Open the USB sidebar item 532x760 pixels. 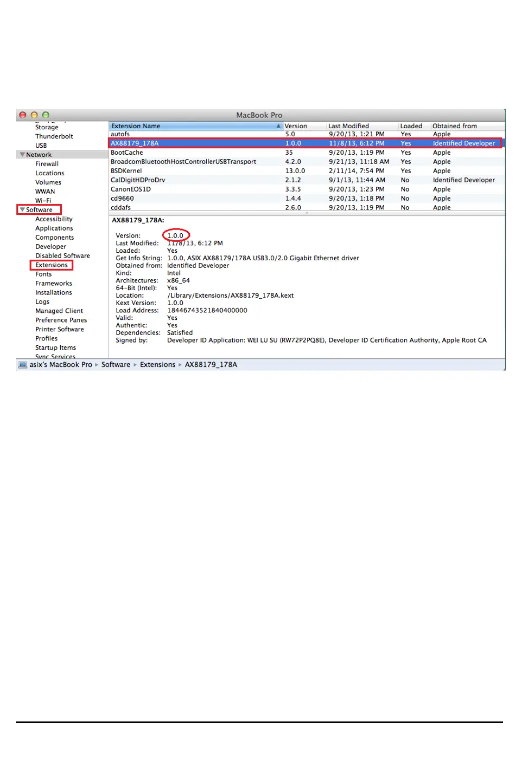pyautogui.click(x=41, y=146)
